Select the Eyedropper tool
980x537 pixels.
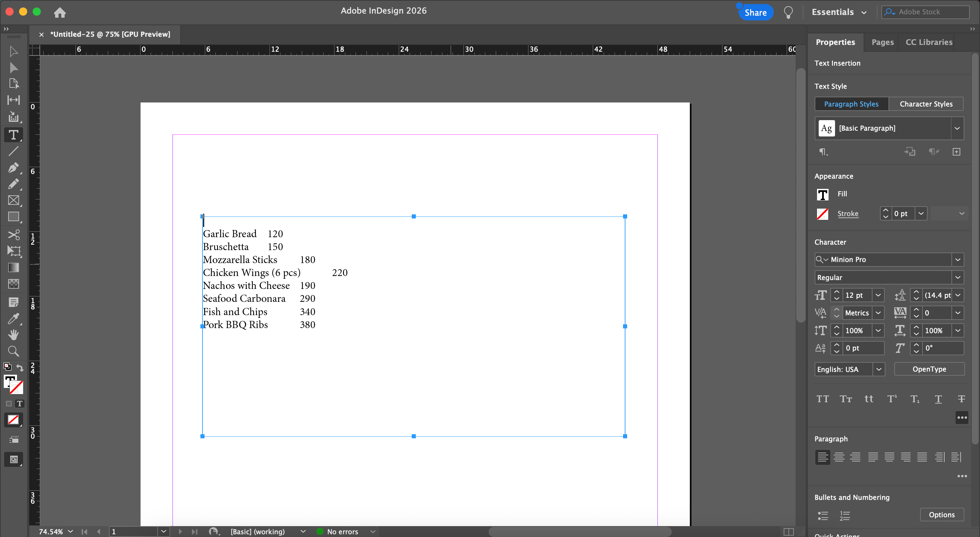13,319
